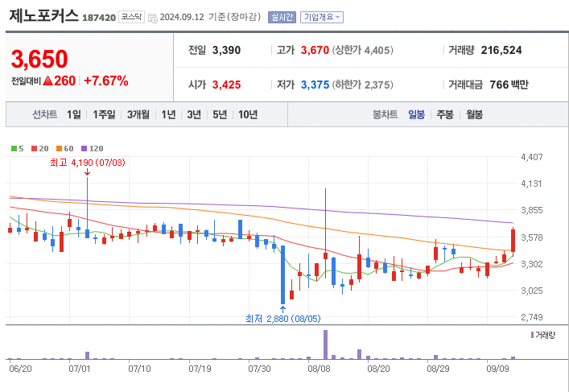Click the 거래량 value 216,524
The height and width of the screenshot is (392, 569).
click(501, 50)
